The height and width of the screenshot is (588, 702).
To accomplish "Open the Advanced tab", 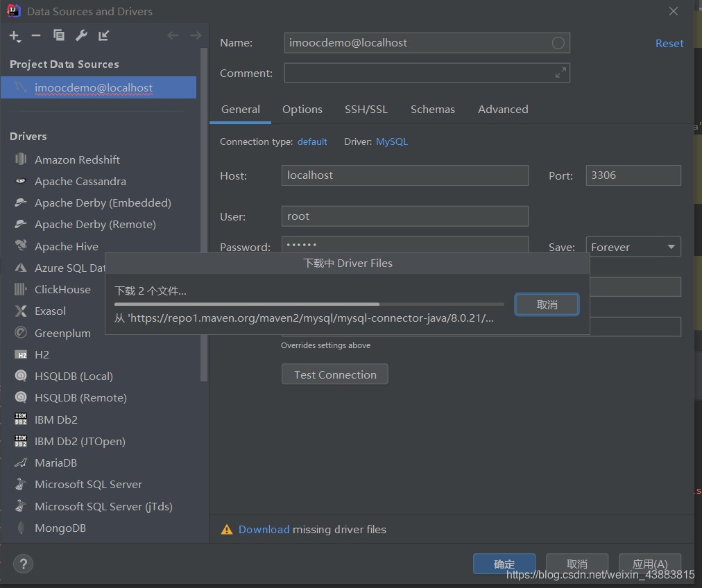I will coord(503,109).
